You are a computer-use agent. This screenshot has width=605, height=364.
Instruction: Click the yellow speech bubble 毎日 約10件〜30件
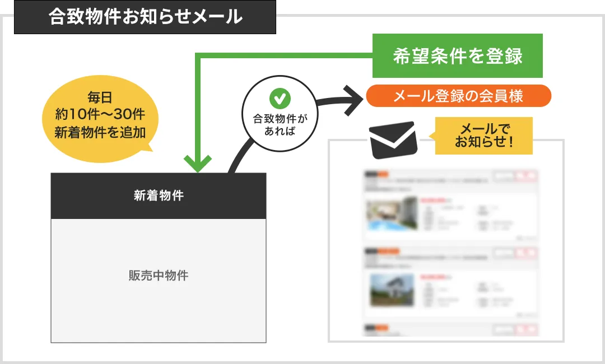[100, 118]
